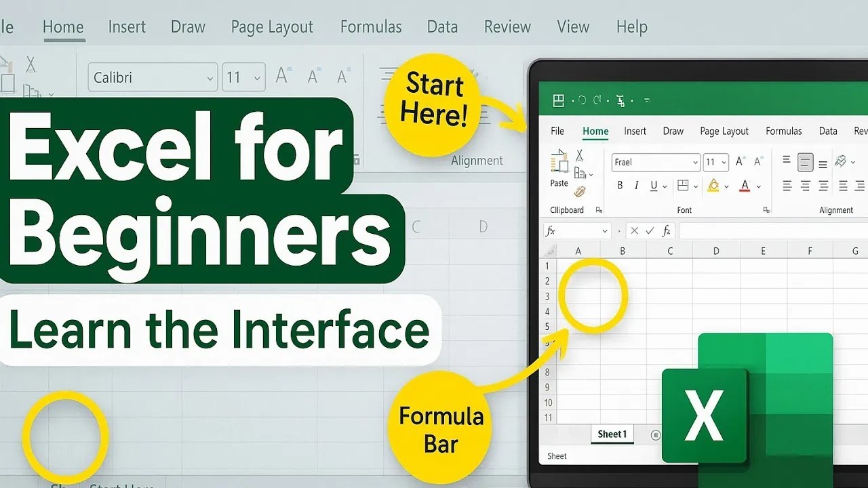Click the grid save icon in tablet title bar

pos(558,101)
